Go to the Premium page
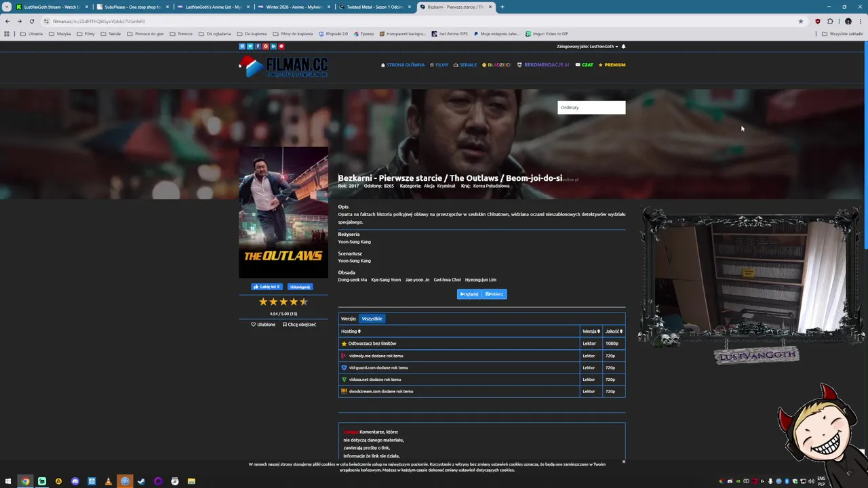 (612, 65)
